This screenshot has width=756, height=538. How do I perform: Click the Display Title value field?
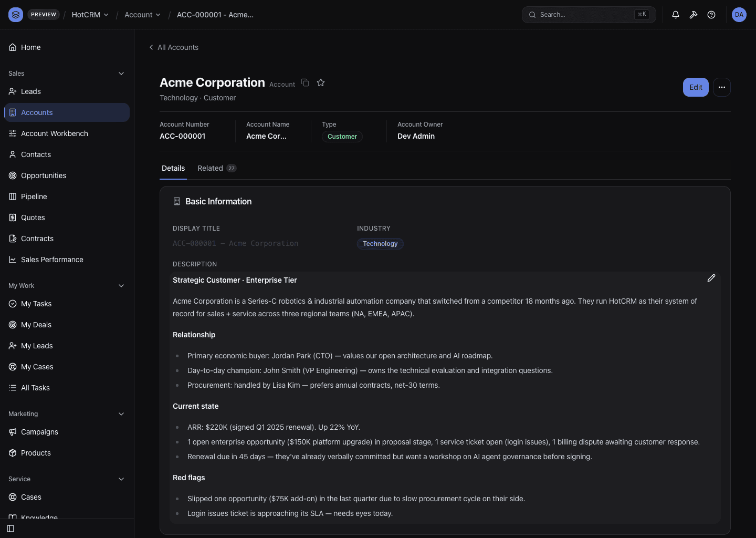point(235,243)
